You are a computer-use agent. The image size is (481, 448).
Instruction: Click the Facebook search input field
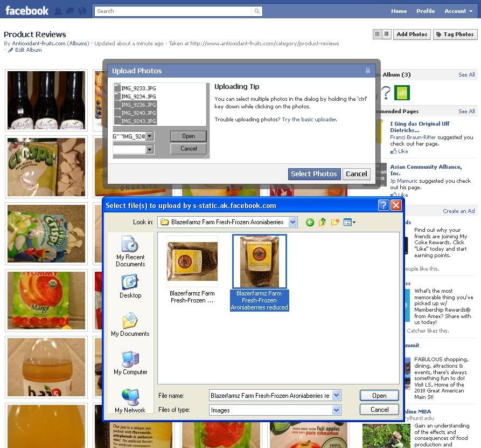click(172, 11)
